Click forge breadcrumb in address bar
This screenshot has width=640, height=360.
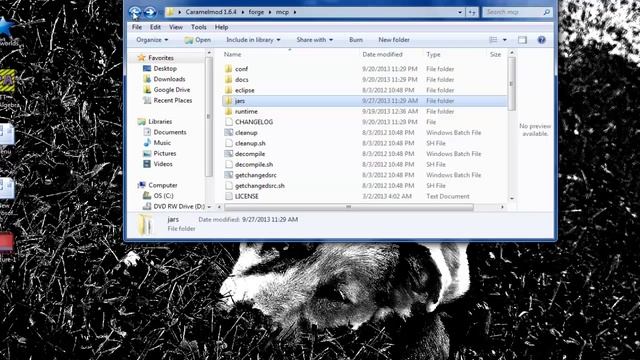click(256, 12)
